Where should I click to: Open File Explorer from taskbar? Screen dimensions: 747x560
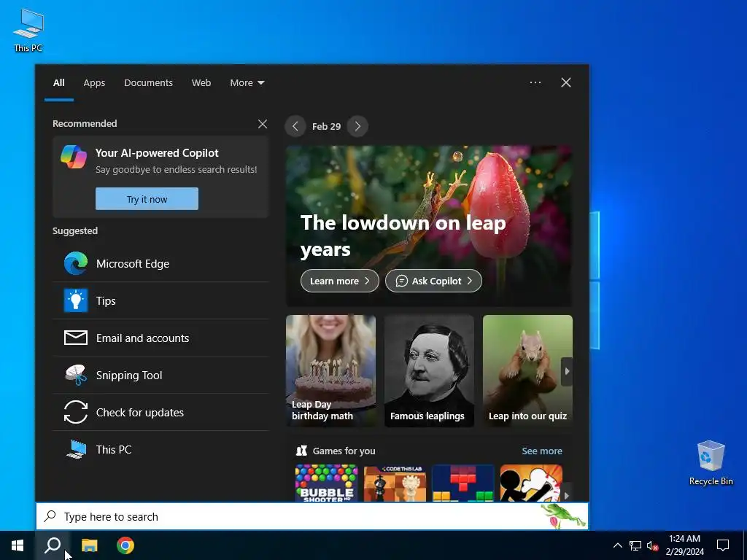click(x=89, y=545)
